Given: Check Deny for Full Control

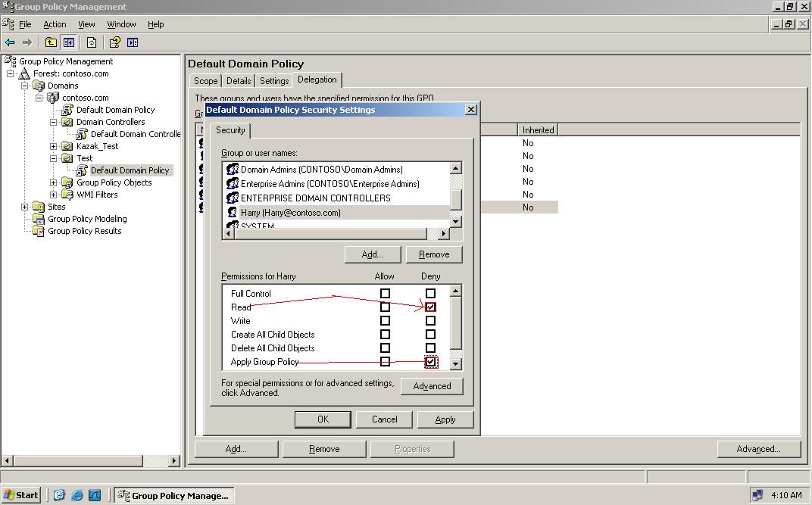Looking at the screenshot, I should (430, 293).
